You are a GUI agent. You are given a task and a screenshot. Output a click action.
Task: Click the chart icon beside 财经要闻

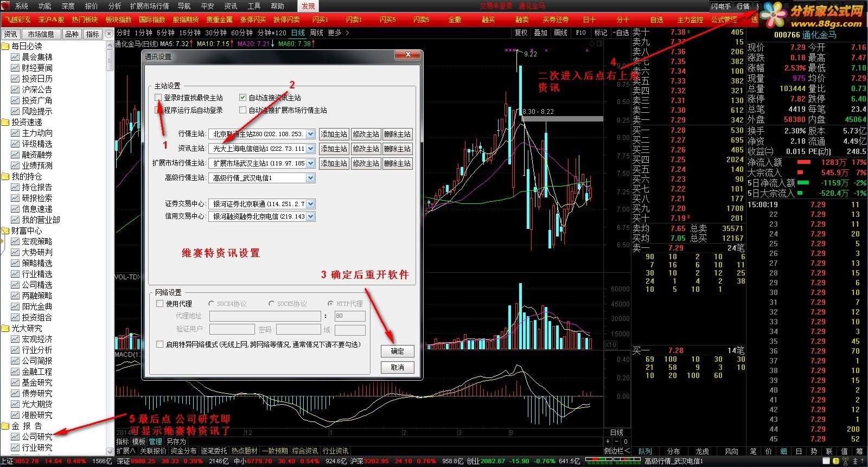[x=15, y=68]
